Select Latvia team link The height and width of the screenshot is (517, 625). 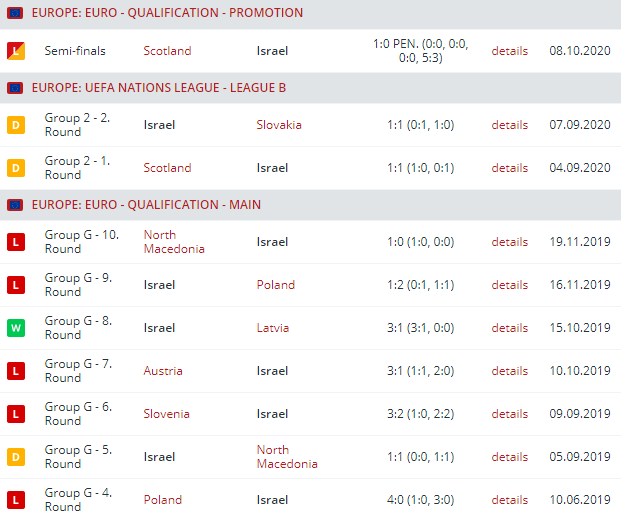pos(272,328)
